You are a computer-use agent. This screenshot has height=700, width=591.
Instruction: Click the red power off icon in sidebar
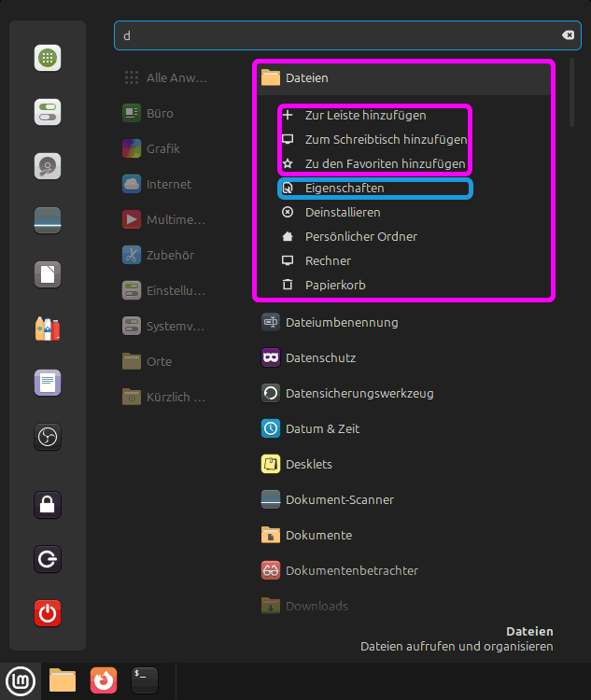pyautogui.click(x=48, y=613)
